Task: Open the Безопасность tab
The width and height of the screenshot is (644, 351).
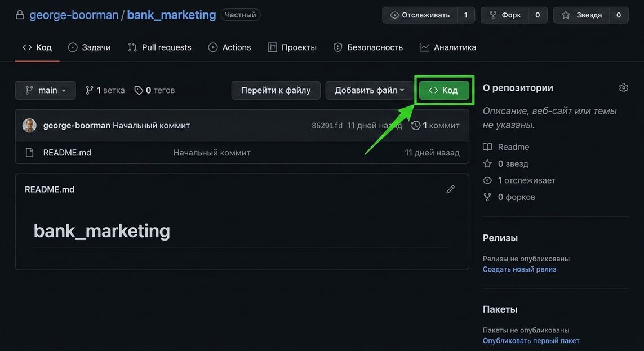Action: coord(368,47)
